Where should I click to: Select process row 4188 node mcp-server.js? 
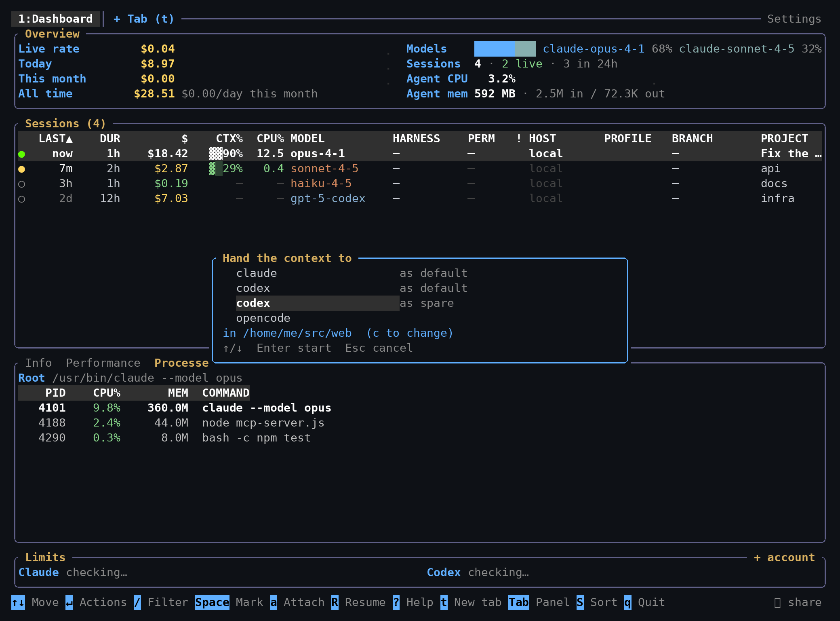point(181,423)
